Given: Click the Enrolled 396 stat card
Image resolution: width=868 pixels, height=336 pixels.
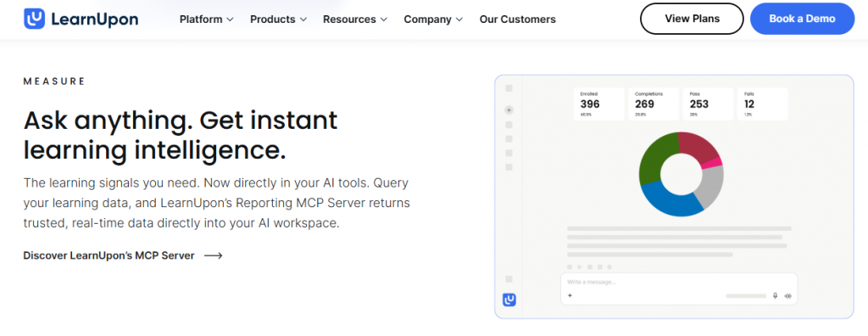Looking at the screenshot, I should tap(599, 104).
